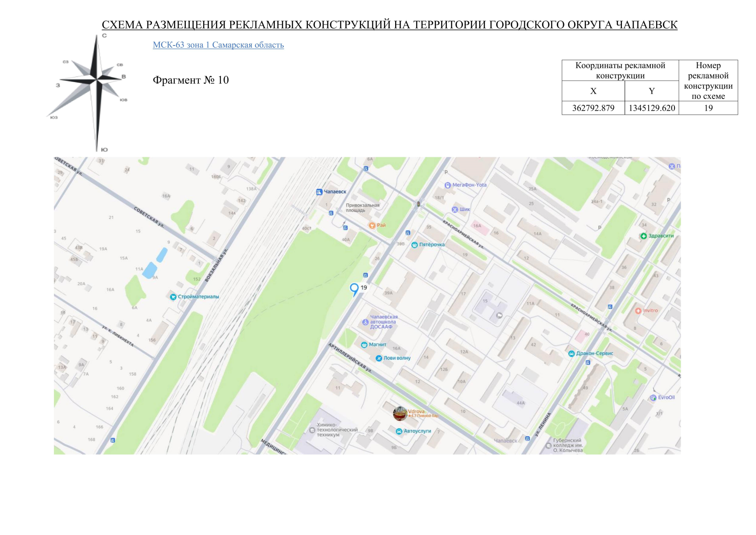
Task: Click the Invitro clinic icon
Action: tap(638, 310)
